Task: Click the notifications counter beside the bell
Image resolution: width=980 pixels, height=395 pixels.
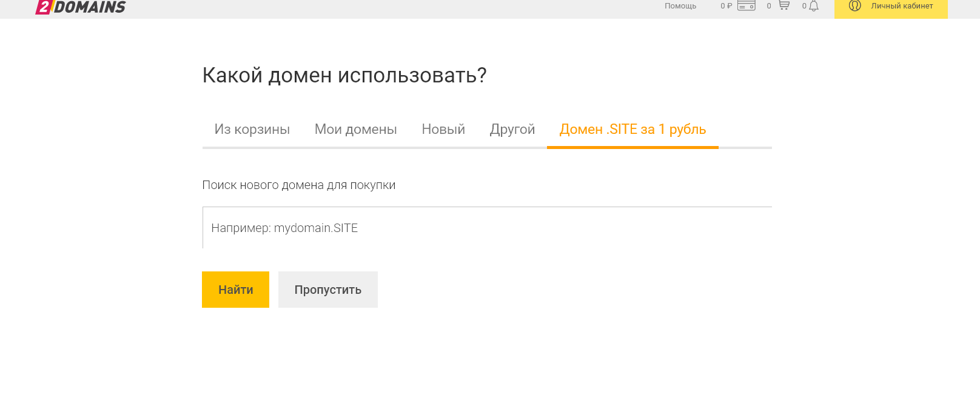Action: click(x=804, y=6)
